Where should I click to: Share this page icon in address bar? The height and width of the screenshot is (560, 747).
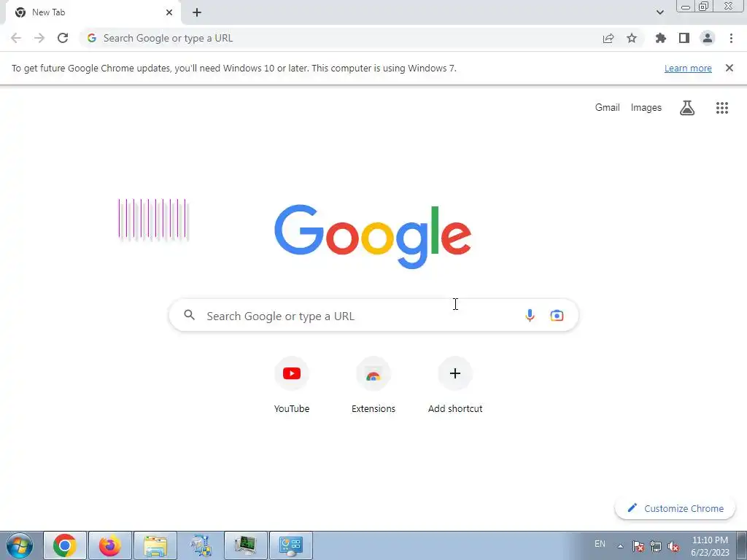608,38
